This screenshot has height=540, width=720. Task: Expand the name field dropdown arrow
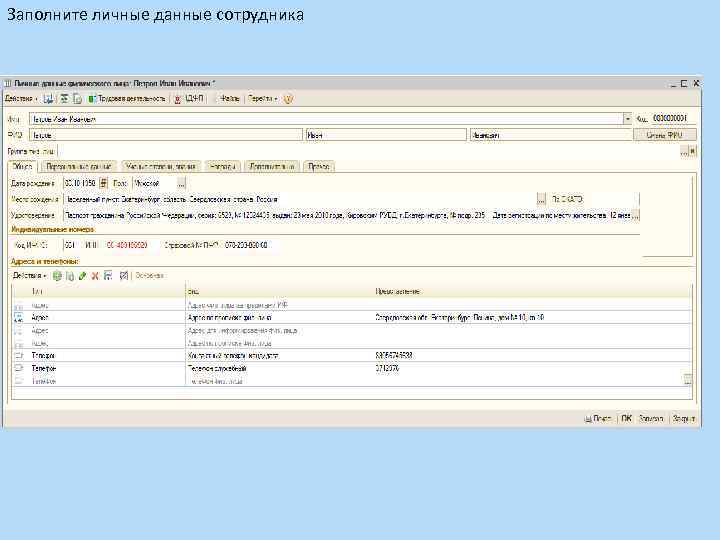pos(627,119)
